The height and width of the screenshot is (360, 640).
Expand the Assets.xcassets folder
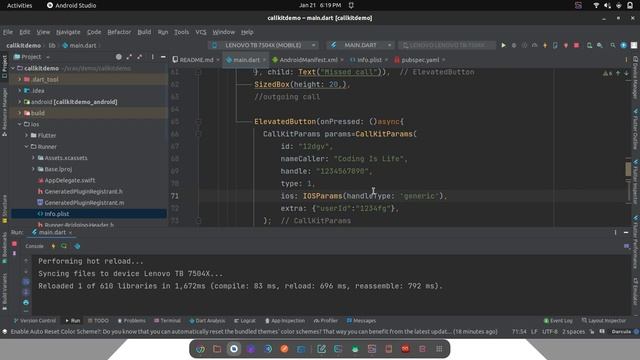(x=33, y=158)
